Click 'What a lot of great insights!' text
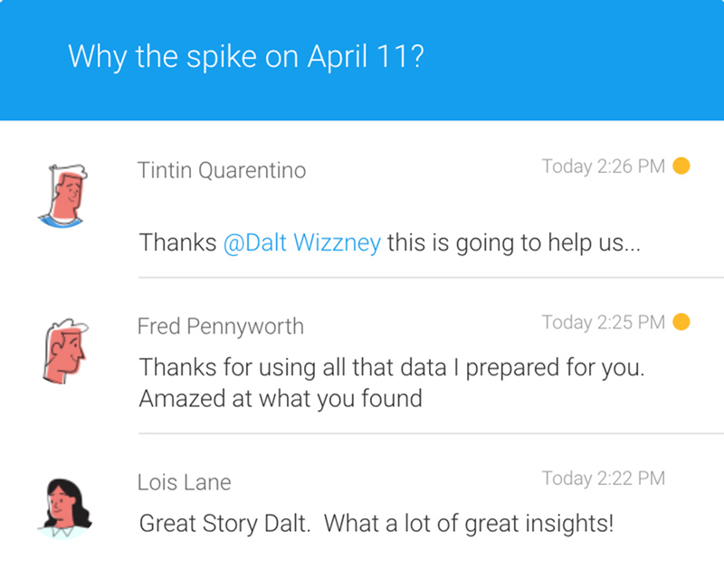The image size is (724, 588). click(469, 524)
